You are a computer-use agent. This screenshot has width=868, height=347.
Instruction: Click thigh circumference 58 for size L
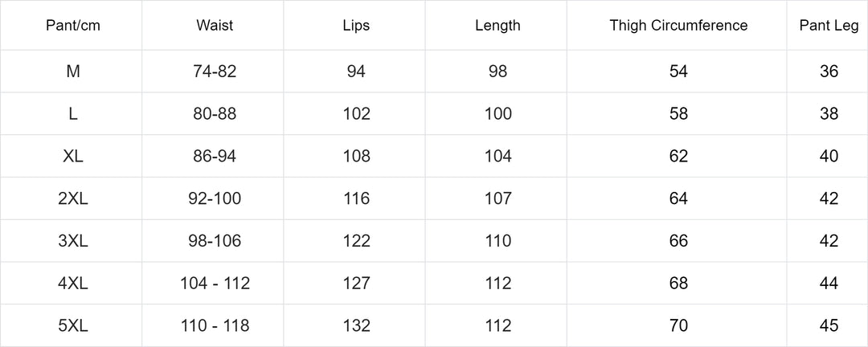(x=678, y=114)
